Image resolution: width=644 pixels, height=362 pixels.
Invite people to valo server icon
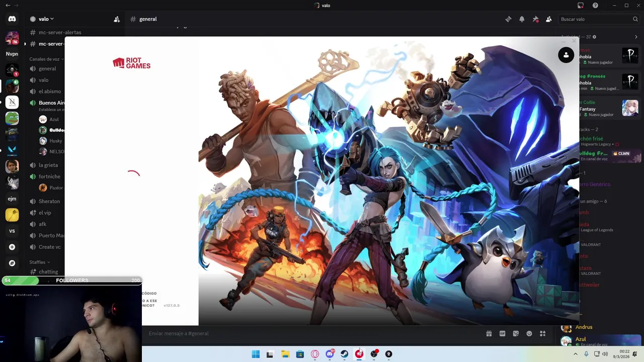117,19
